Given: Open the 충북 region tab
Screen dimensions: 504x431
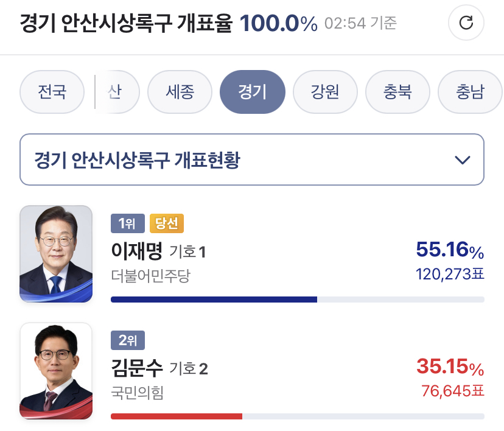Looking at the screenshot, I should (397, 93).
